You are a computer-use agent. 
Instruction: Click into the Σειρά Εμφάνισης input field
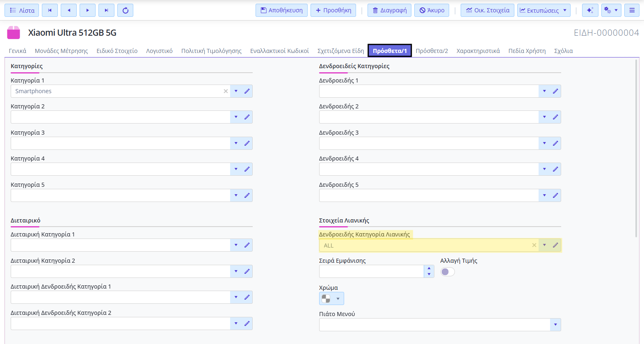(x=371, y=271)
